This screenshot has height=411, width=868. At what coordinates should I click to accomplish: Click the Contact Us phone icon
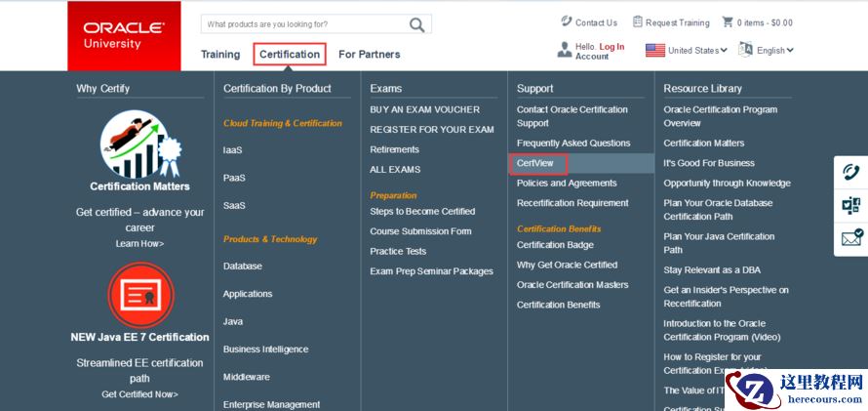click(567, 21)
